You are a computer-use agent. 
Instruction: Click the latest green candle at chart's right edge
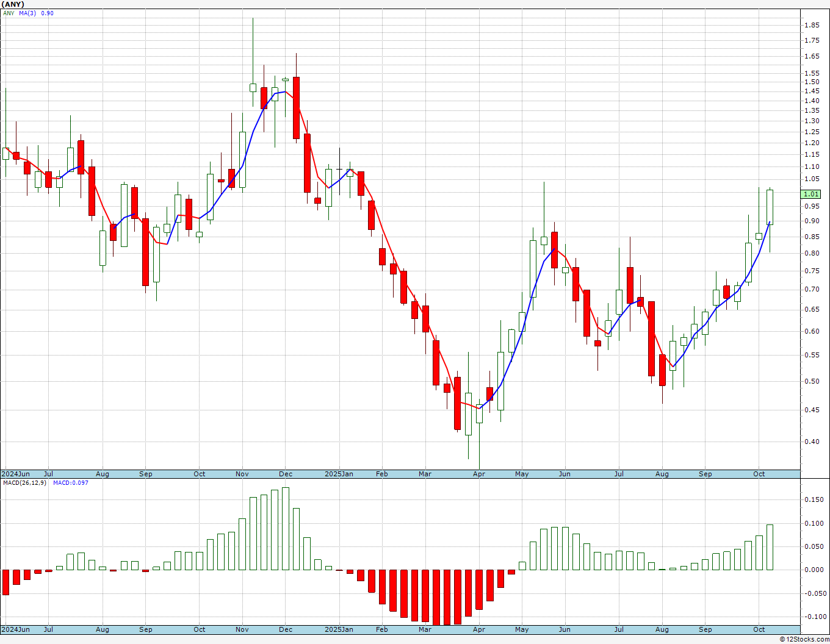(770, 207)
